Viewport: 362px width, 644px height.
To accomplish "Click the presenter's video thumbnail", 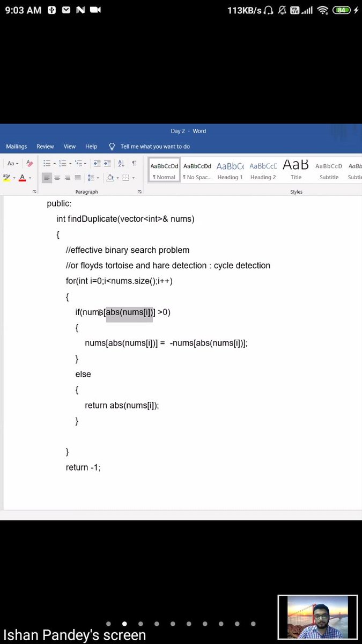I will [x=317, y=617].
